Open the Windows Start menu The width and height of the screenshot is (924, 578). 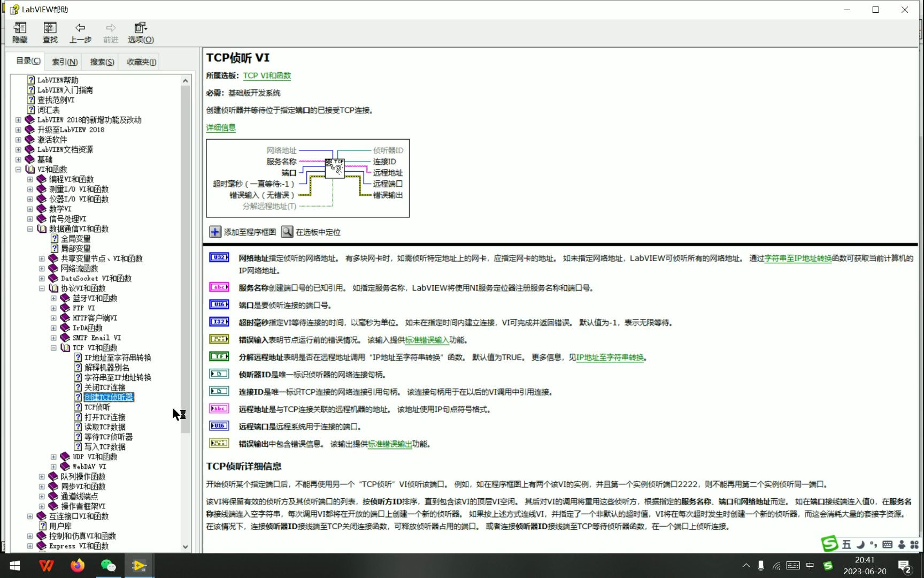(15, 566)
